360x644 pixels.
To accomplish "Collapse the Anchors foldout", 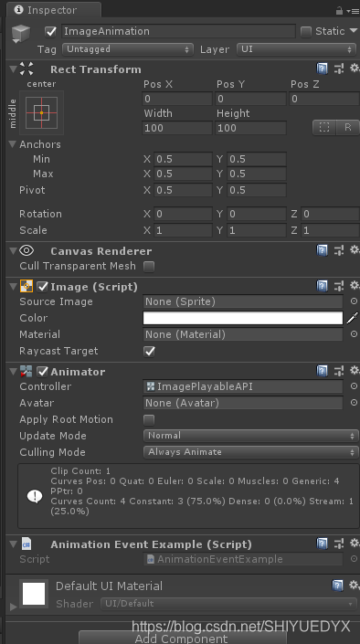I will tap(13, 144).
